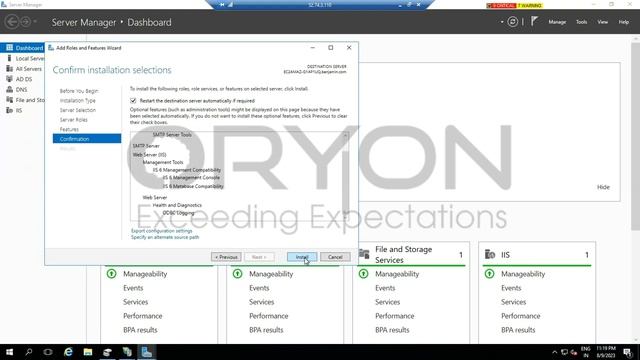Viewport: 640px width, 360px height.
Task: Open File Explorer from taskbar
Action: click(87, 352)
